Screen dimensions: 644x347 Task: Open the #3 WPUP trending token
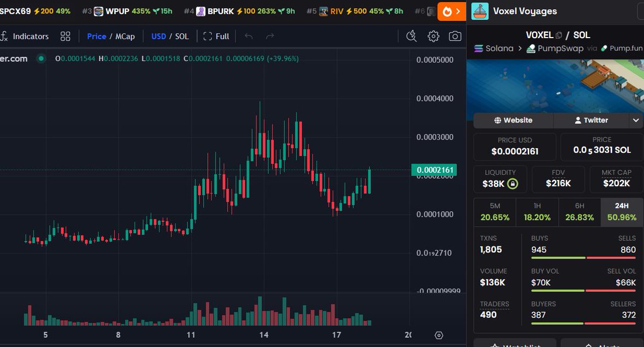pyautogui.click(x=127, y=11)
